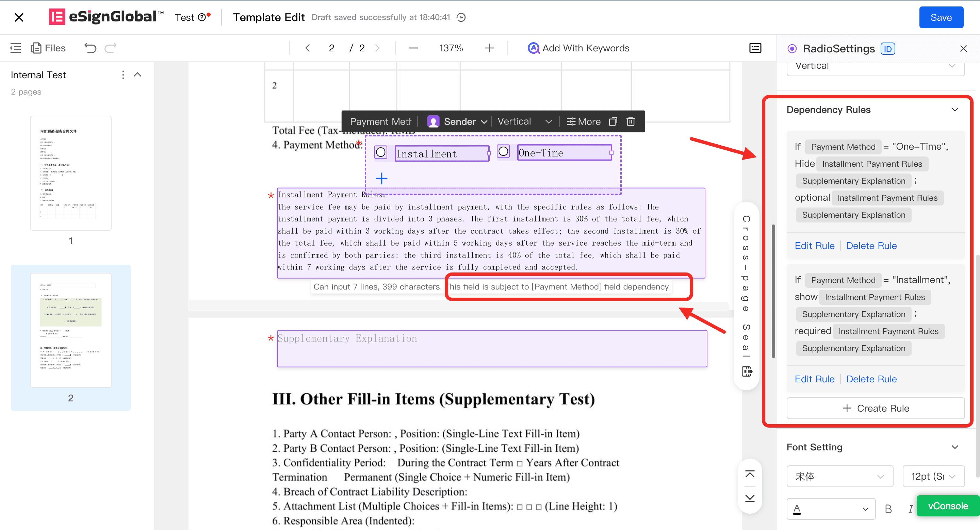Select page 2 thumbnail
Image resolution: width=980 pixels, height=530 pixels.
(71, 330)
